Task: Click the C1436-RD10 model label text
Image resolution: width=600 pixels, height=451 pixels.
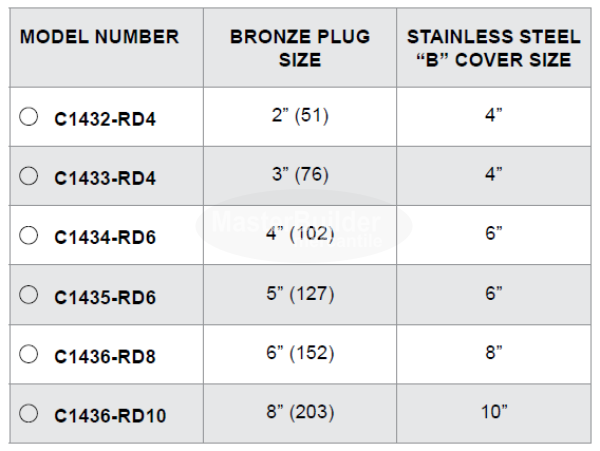Action: click(109, 415)
